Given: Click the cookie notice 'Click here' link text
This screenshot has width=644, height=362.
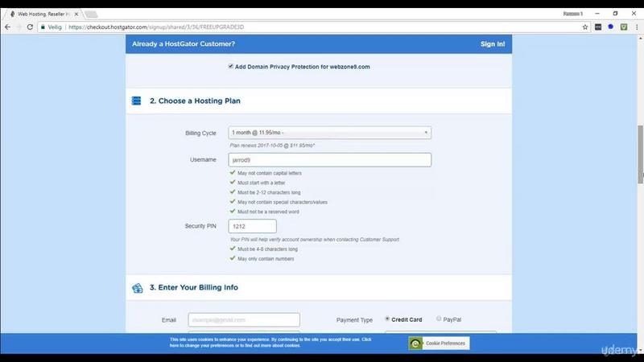Looking at the screenshot, I should pyautogui.click(x=271, y=343).
